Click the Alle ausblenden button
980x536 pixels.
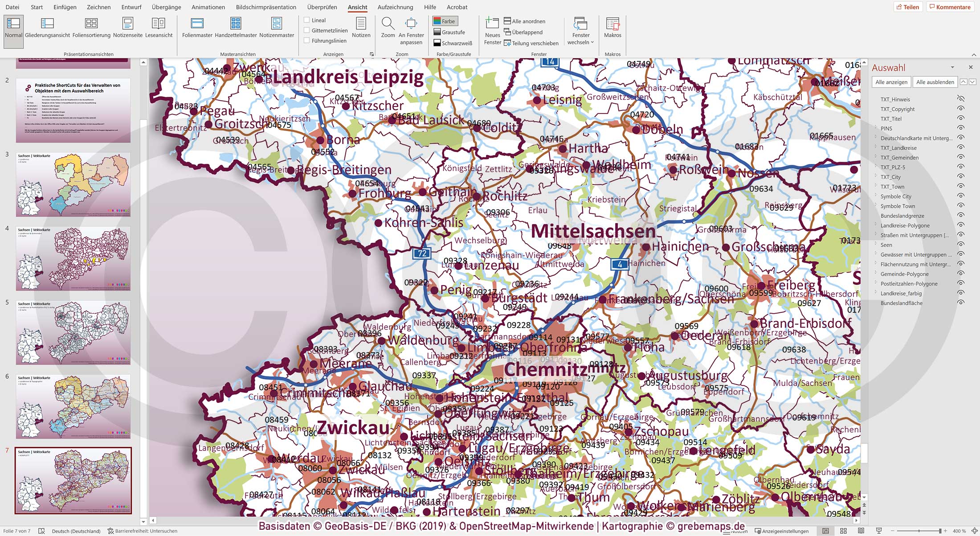935,82
